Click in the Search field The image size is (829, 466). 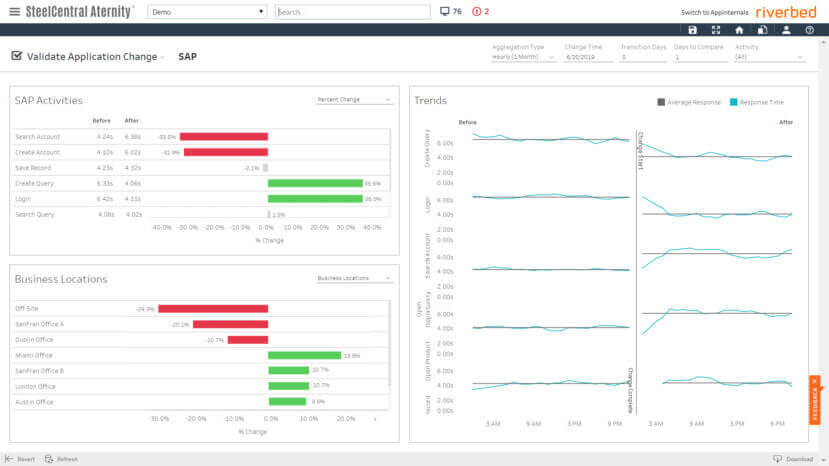(x=353, y=12)
